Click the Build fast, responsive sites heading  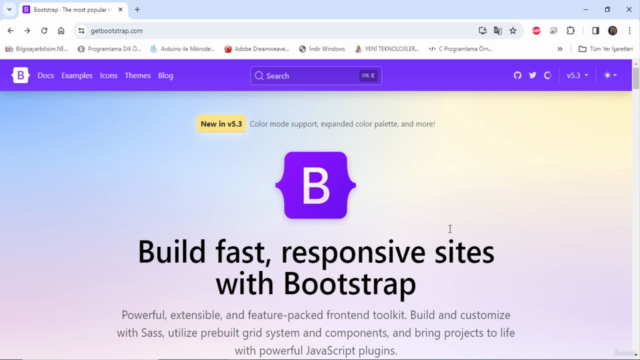(x=316, y=268)
